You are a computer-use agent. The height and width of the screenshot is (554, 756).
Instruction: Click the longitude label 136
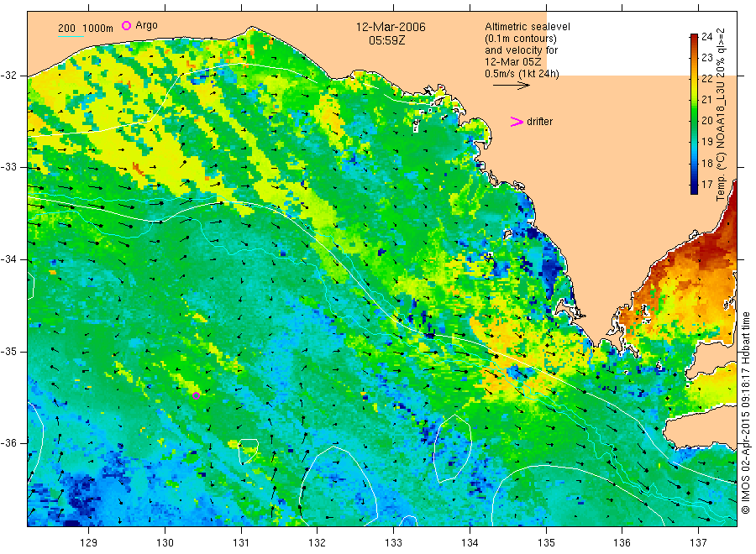point(622,543)
